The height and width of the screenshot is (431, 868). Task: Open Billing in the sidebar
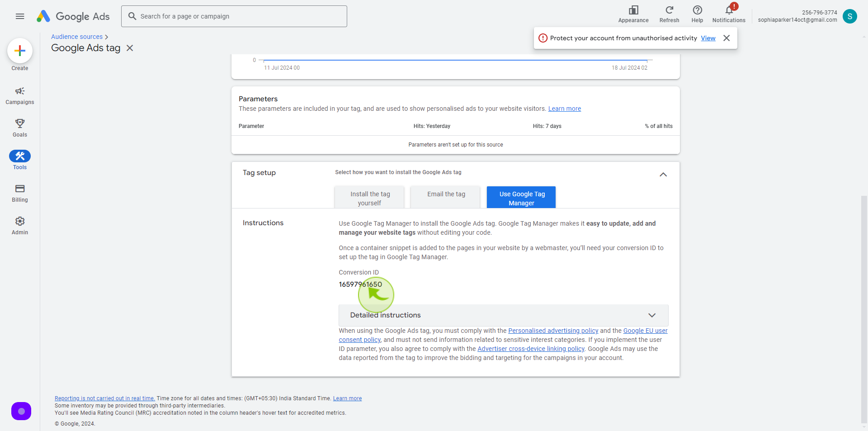(20, 194)
